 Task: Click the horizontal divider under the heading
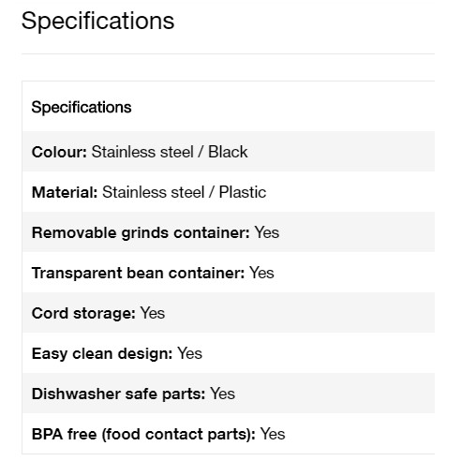point(228,53)
